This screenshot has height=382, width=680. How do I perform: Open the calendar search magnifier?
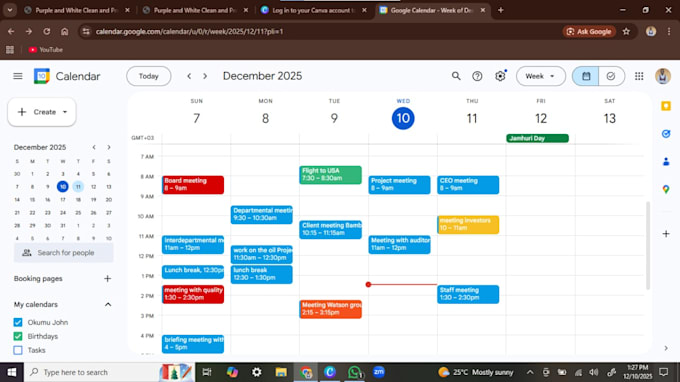click(456, 76)
